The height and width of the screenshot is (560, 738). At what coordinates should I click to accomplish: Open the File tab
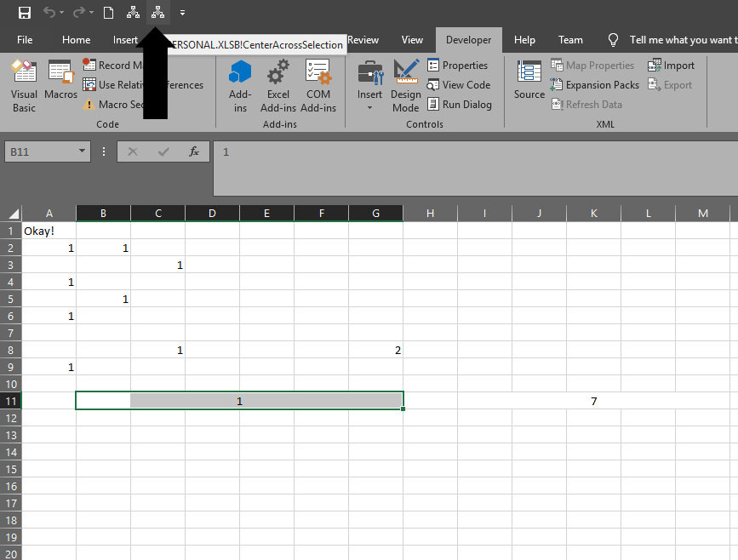tap(25, 40)
